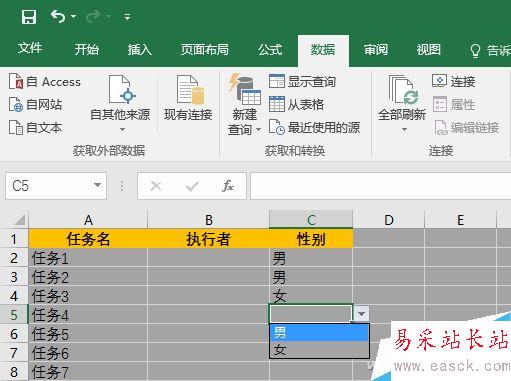Open the Name Box dropdown arrow

click(97, 185)
